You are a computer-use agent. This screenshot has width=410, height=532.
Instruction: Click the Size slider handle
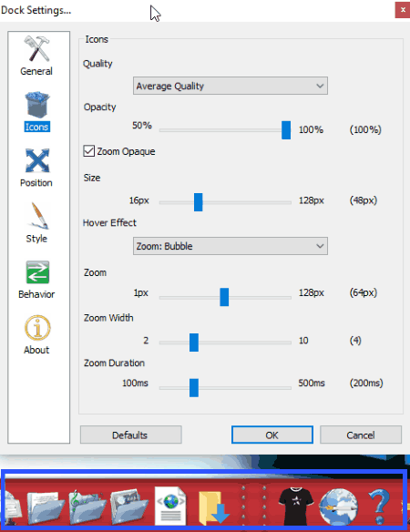199,202
